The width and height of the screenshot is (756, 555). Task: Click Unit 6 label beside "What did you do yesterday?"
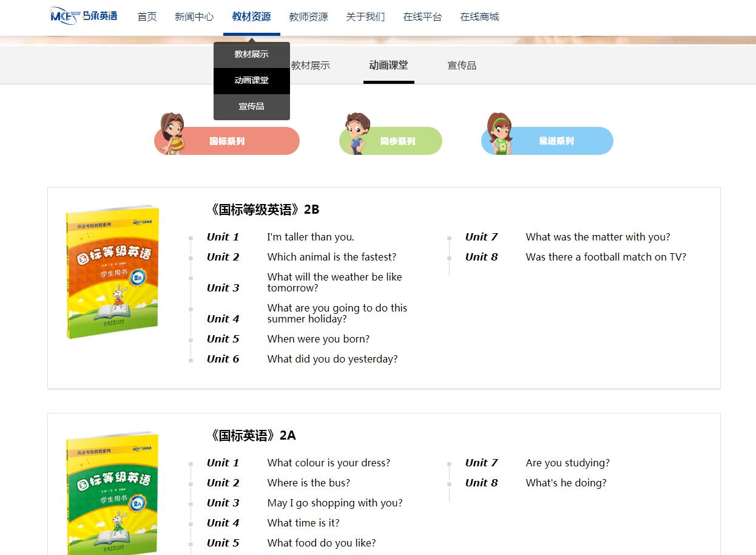pos(223,359)
